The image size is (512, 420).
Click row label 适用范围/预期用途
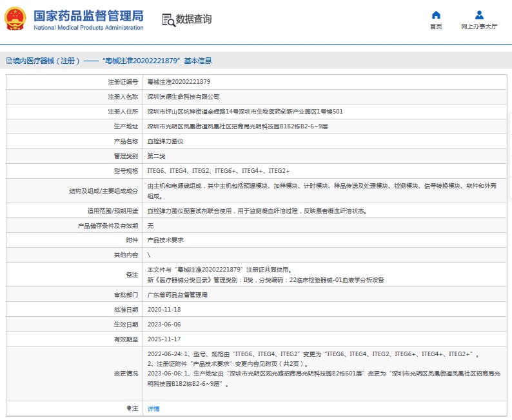point(113,211)
